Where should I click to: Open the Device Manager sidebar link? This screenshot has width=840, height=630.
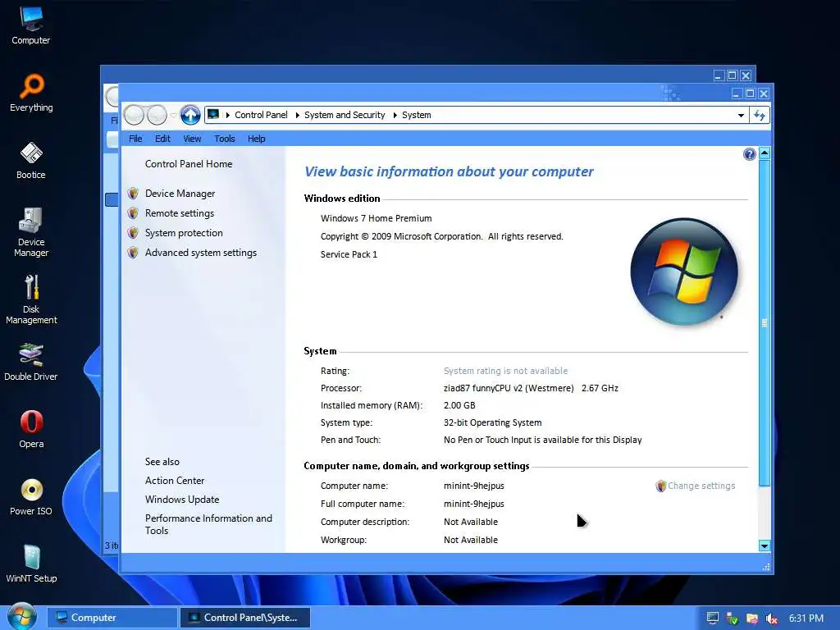point(180,194)
